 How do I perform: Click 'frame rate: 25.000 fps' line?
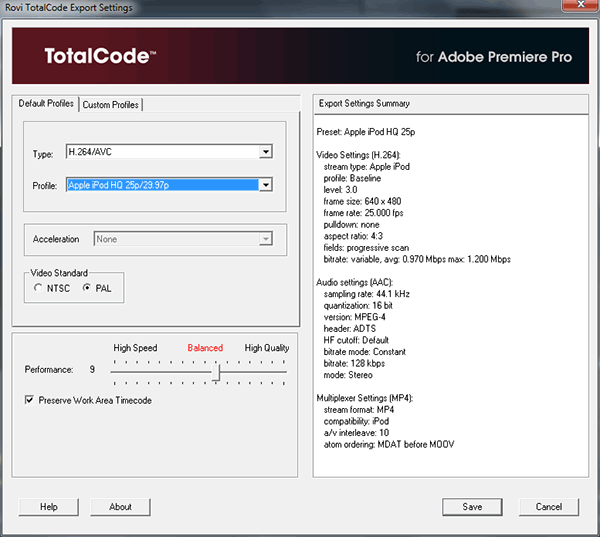pyautogui.click(x=364, y=213)
